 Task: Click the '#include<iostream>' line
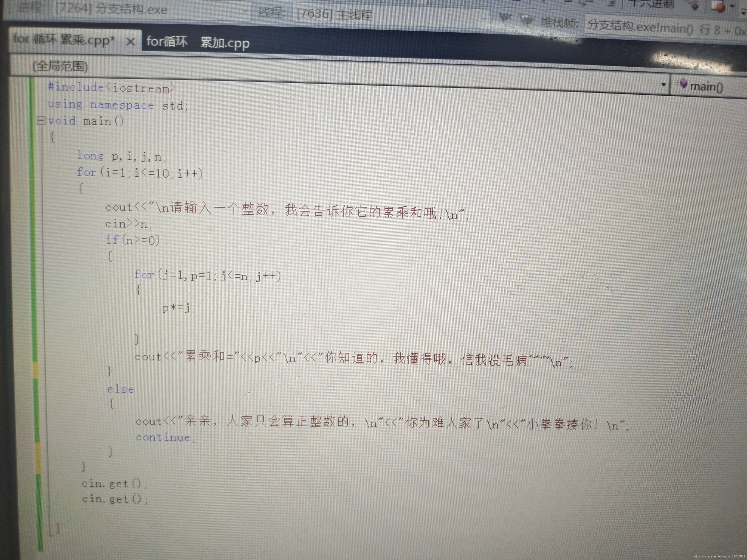click(x=111, y=87)
